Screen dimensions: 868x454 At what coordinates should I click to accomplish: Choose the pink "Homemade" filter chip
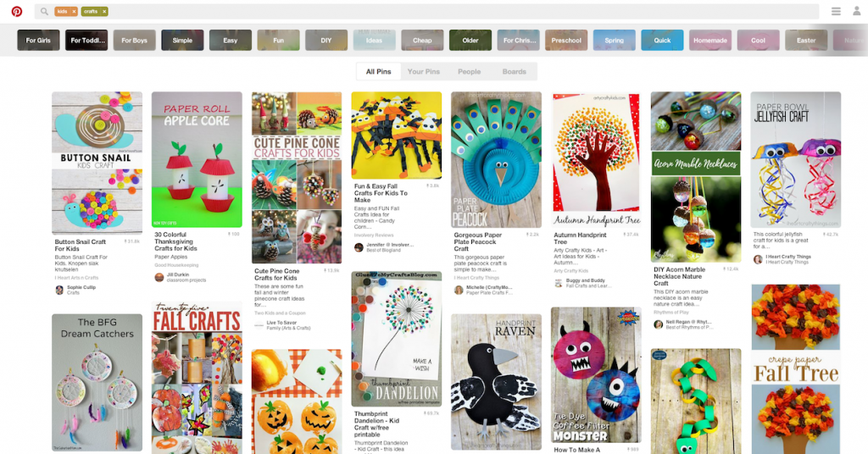[710, 41]
